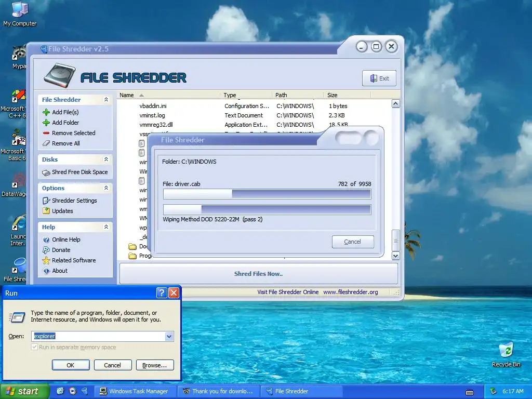Click the Internet Explorer quick launch icon
Screen dimensions: 532x399
pyautogui.click(x=60, y=391)
